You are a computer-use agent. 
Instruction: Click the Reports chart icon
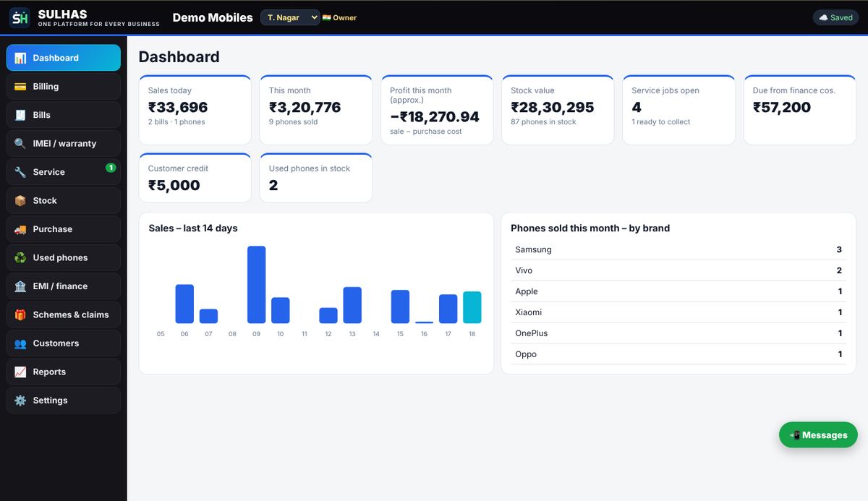click(x=20, y=372)
